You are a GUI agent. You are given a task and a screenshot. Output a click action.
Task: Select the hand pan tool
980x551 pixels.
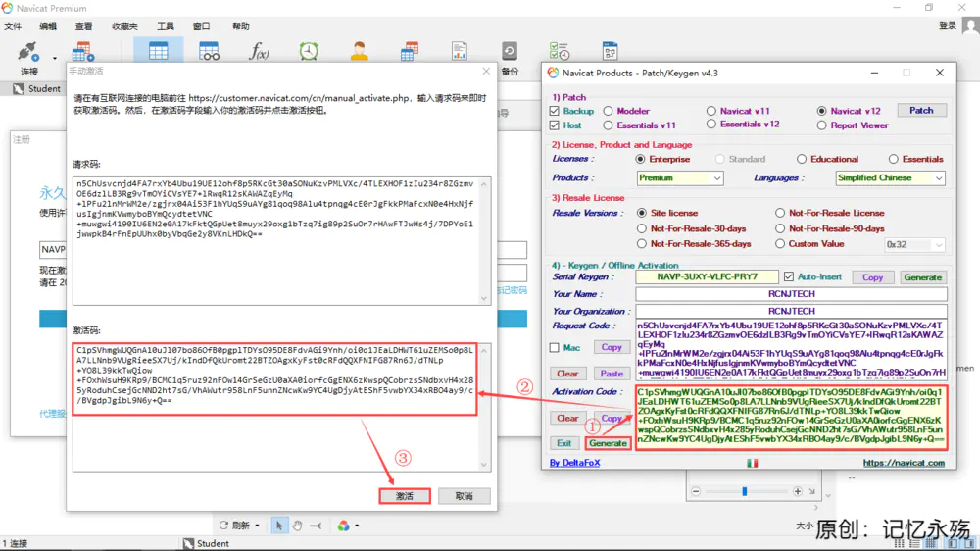pos(297,526)
